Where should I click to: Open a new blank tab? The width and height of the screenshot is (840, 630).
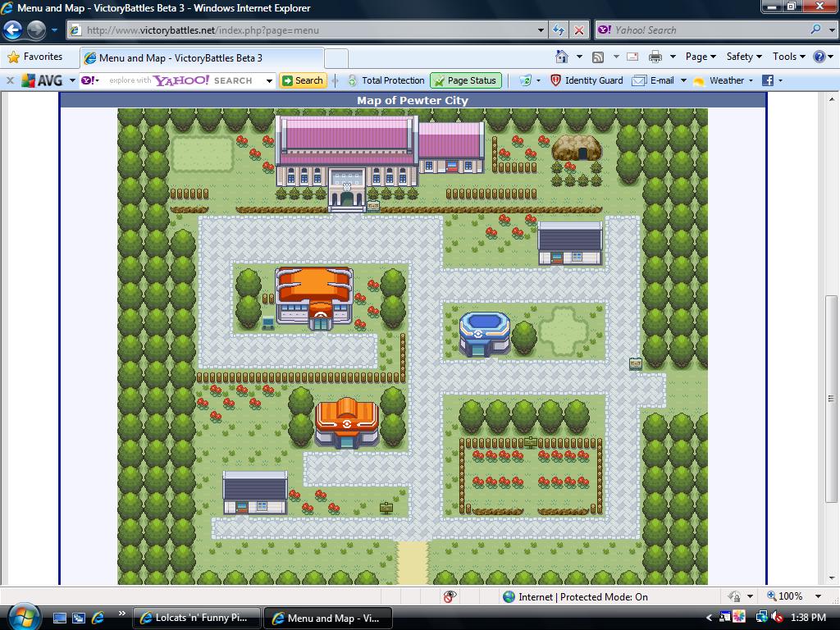[x=336, y=58]
